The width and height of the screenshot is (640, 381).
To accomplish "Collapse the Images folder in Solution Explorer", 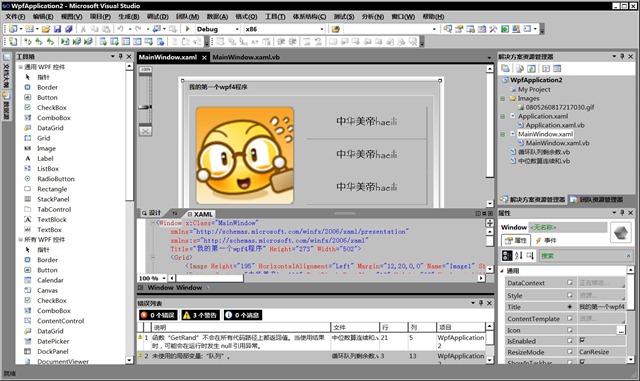I will 503,98.
